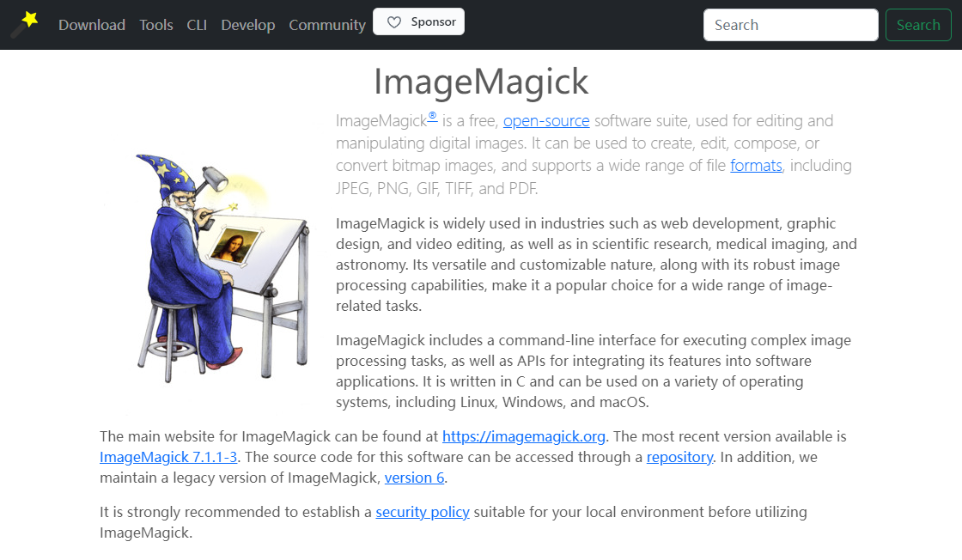Click the heart icon on Sponsor

pos(394,23)
